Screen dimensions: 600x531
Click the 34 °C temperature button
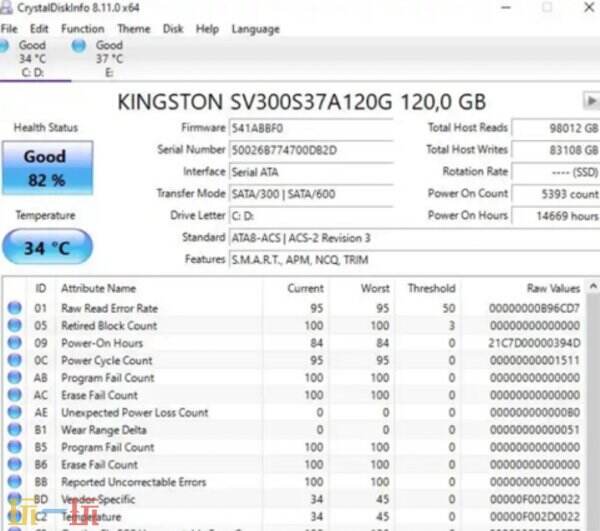[x=47, y=247]
